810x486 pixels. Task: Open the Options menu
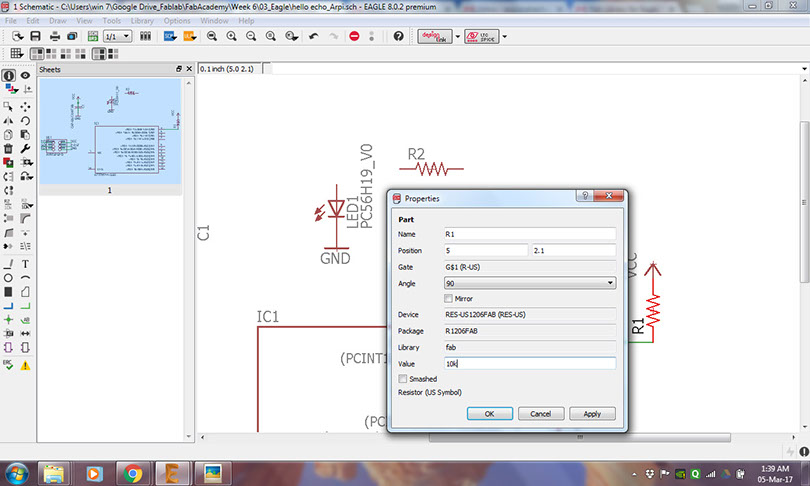(177, 21)
